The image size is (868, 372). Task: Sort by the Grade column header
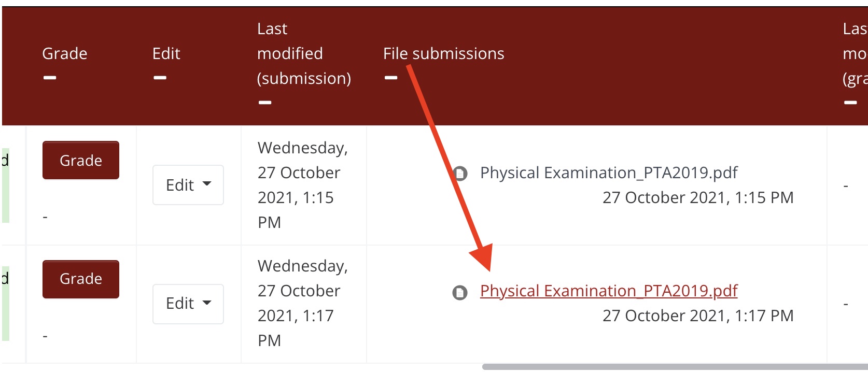point(65,53)
